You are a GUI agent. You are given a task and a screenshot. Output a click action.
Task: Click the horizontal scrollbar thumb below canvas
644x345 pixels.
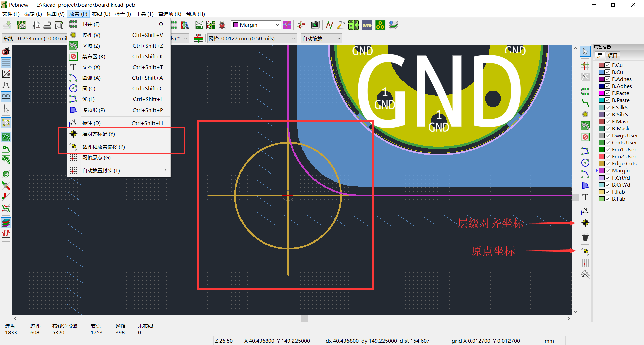coord(304,318)
